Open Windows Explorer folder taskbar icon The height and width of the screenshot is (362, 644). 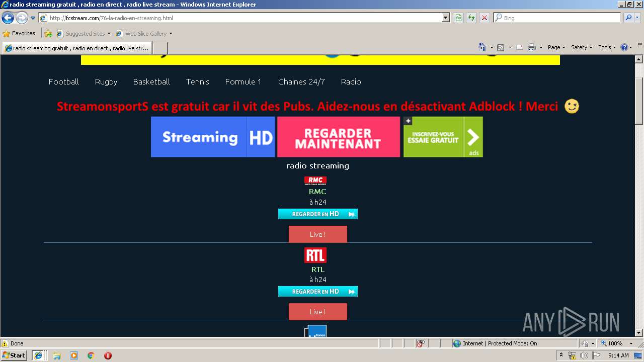click(x=57, y=355)
